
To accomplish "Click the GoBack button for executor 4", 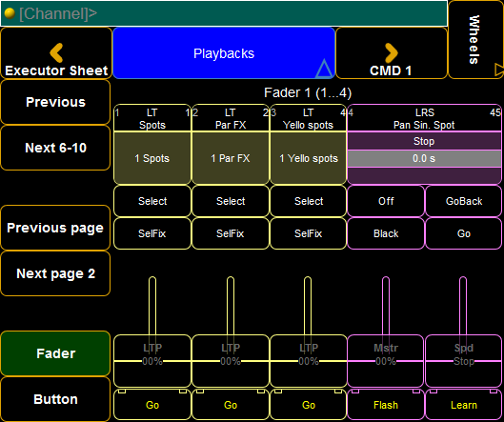I will coord(463,201).
